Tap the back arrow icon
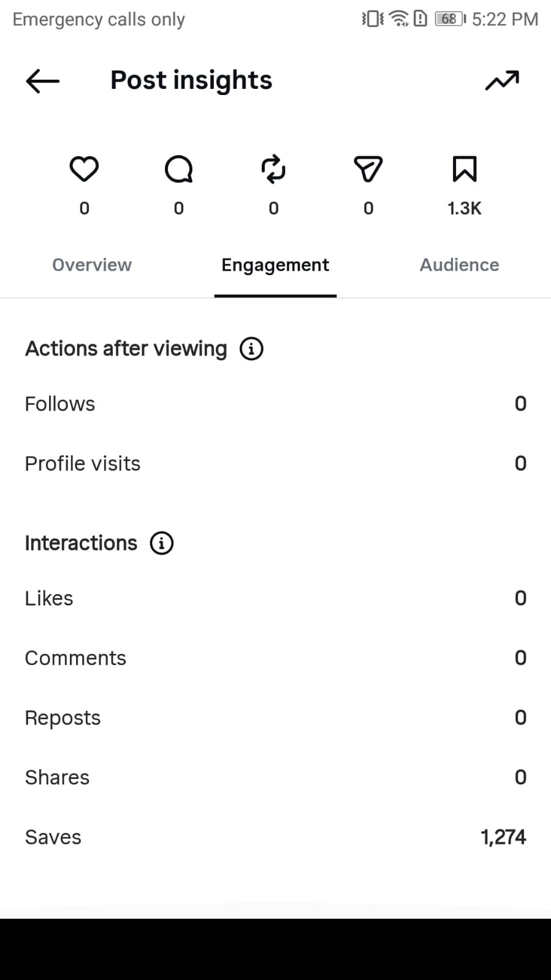The image size is (551, 980). click(x=42, y=81)
